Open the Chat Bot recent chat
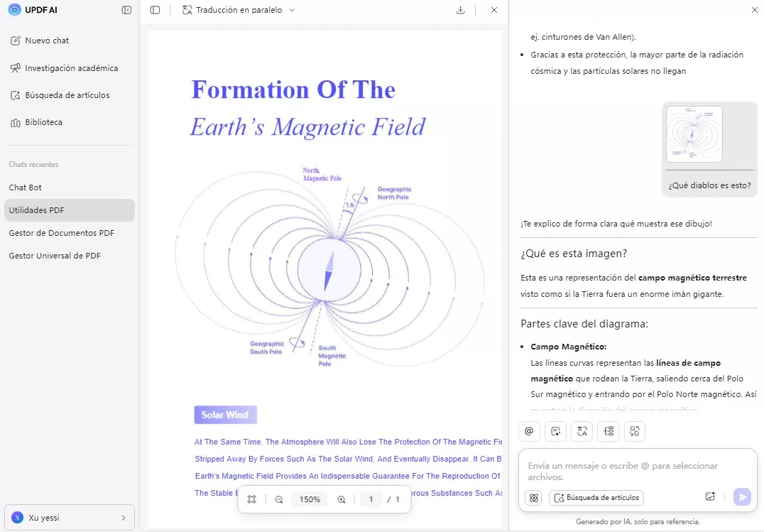This screenshot has height=532, width=764. 70,188
